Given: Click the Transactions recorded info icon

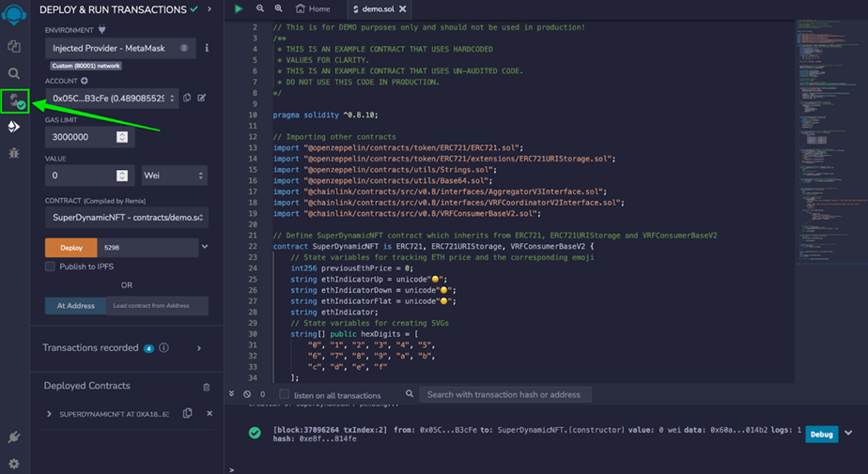Looking at the screenshot, I should pos(163,348).
